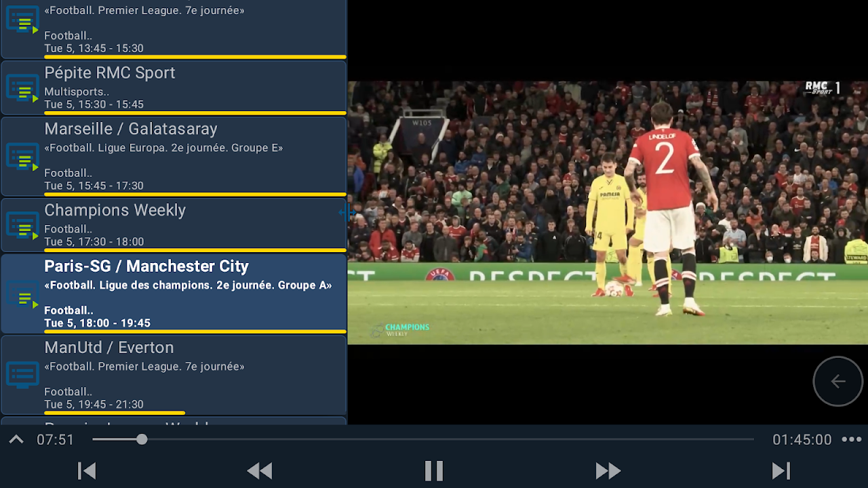
Task: Open catch-up icon for Marseille / Galatasaray
Action: click(22, 157)
